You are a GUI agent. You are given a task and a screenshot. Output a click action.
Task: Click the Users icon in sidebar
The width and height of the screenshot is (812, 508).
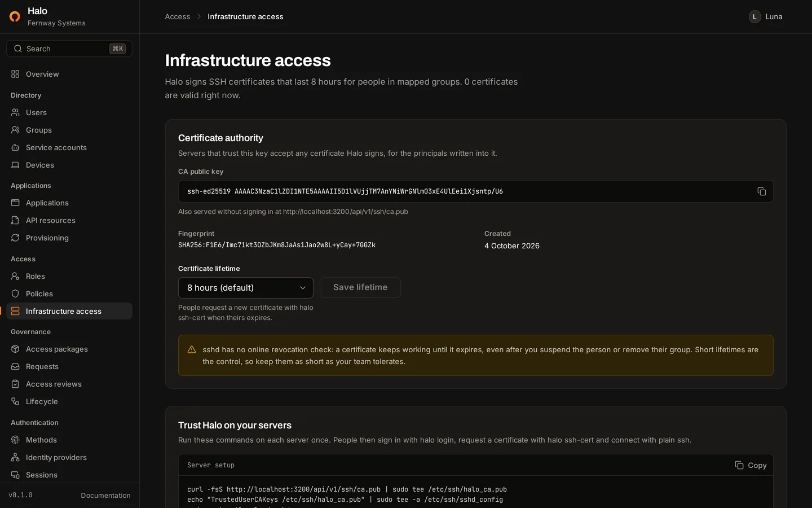pos(15,112)
